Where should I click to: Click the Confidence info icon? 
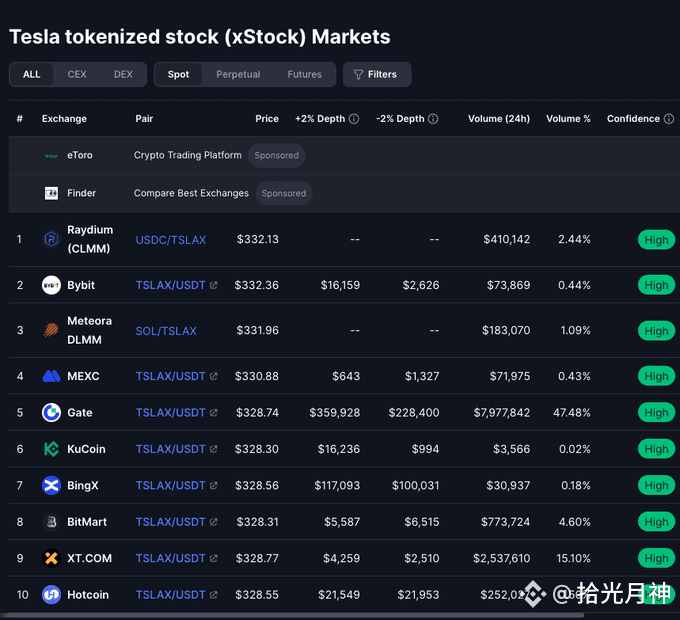669,119
